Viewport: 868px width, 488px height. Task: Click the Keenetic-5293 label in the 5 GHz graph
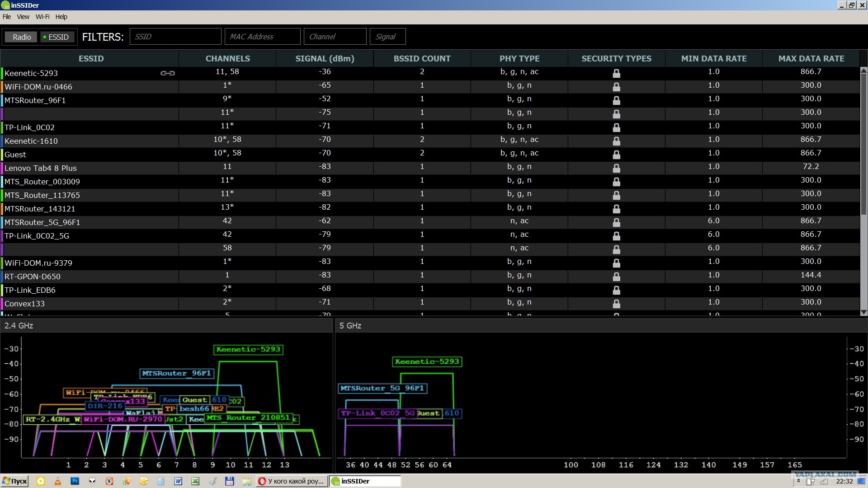coord(427,361)
